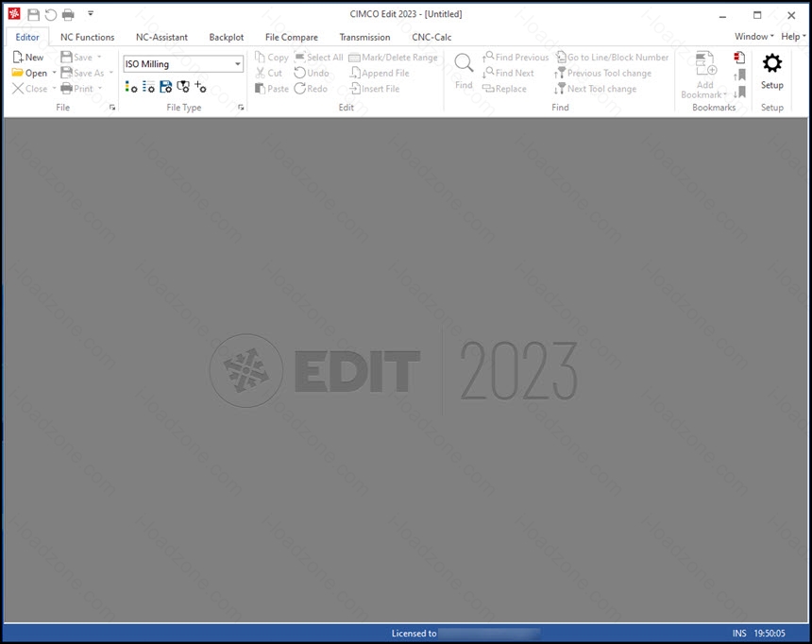Click the Redo button

311,89
